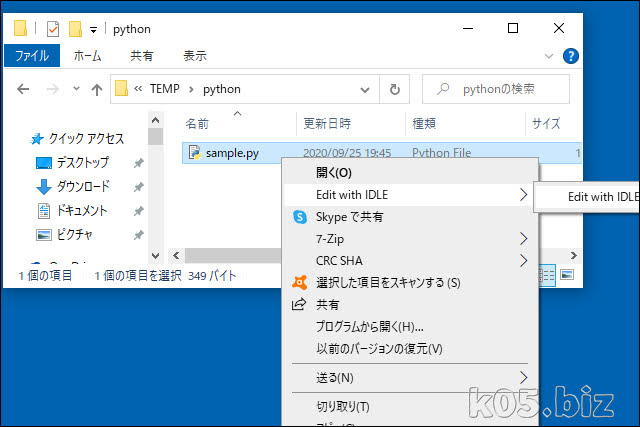Click the Avast scan icon in menu

(300, 282)
